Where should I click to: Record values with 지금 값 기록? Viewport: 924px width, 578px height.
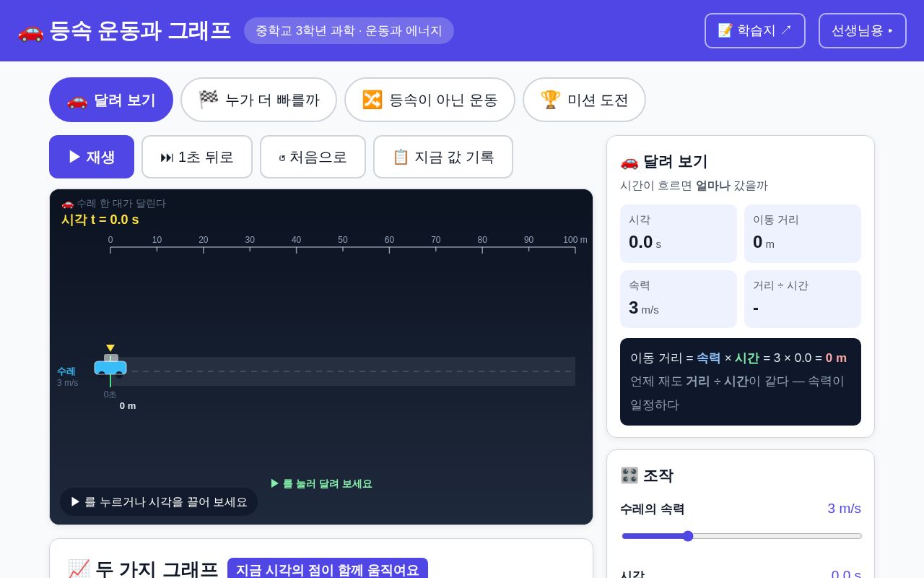(x=443, y=157)
